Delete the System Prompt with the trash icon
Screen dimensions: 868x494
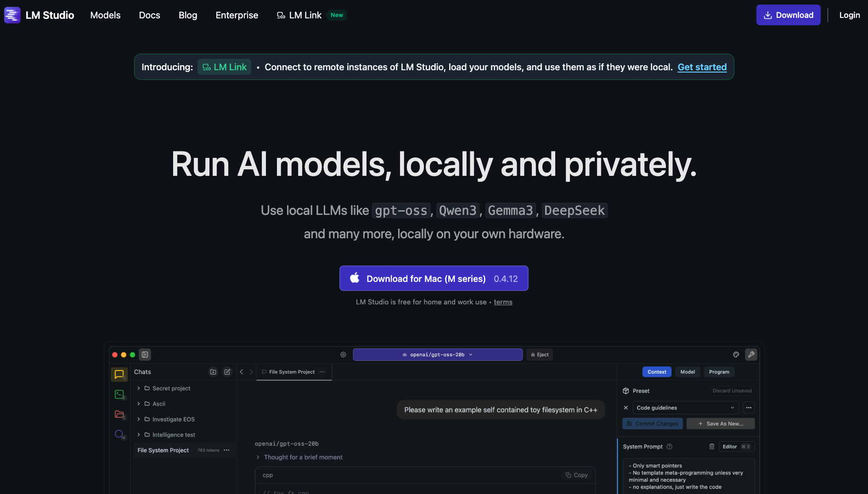(x=711, y=446)
